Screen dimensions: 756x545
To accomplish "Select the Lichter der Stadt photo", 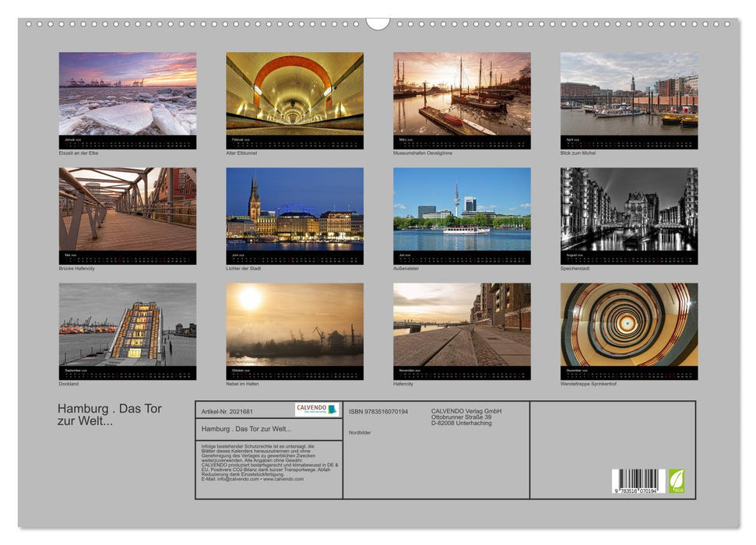I will coord(294,209).
